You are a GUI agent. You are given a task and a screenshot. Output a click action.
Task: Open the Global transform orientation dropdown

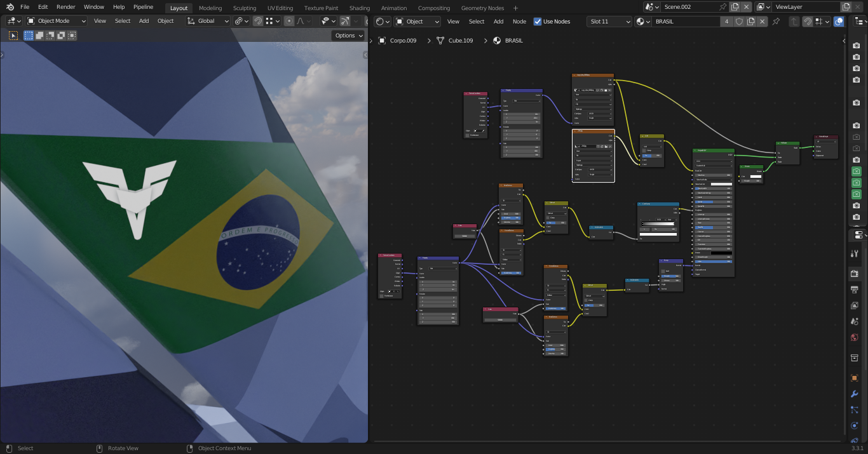click(x=208, y=21)
